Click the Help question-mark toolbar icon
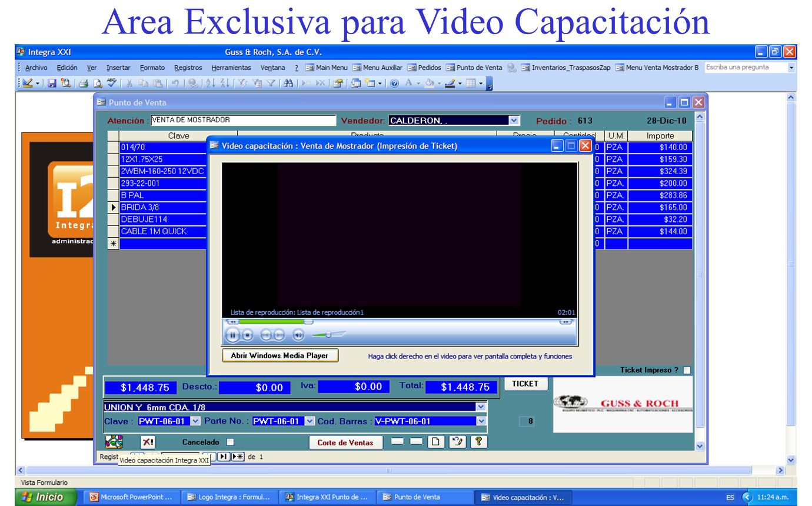The image size is (812, 506). pyautogui.click(x=394, y=84)
